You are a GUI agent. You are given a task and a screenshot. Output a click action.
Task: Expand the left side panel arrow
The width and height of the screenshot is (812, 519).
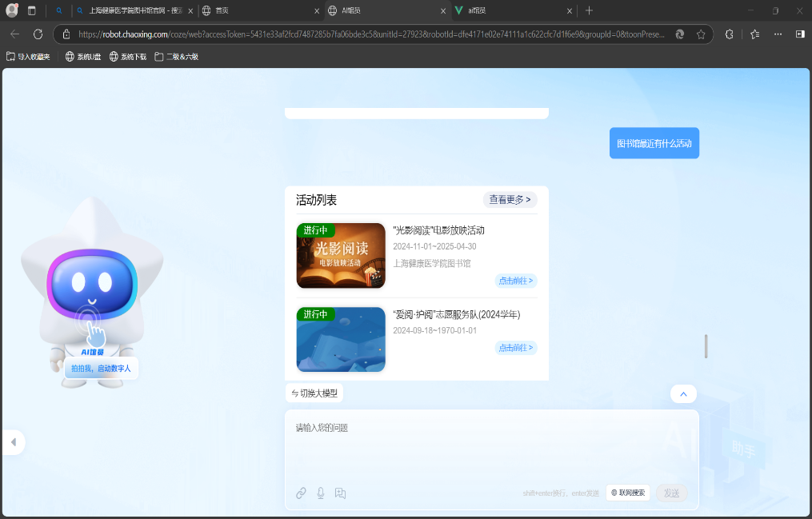click(x=13, y=442)
